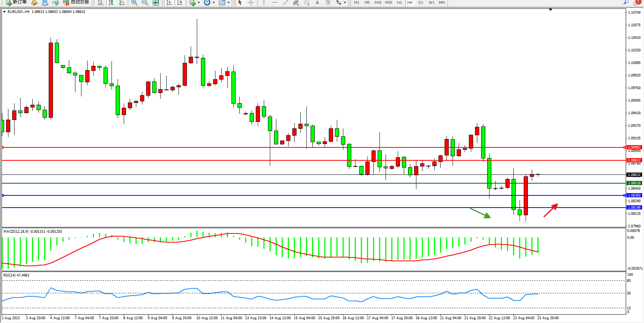644x323 pixels.
Task: Open the indicators list dropdown arrow
Action: click(199, 3)
